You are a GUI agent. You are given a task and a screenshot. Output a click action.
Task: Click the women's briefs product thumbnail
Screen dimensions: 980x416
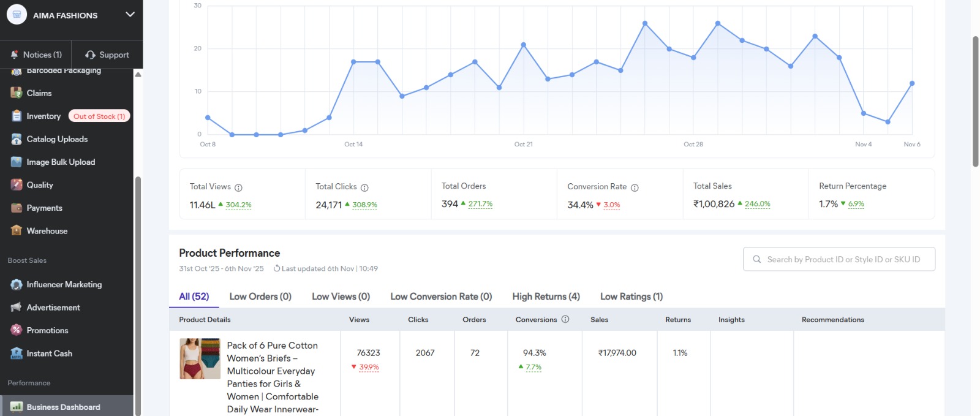click(x=200, y=358)
